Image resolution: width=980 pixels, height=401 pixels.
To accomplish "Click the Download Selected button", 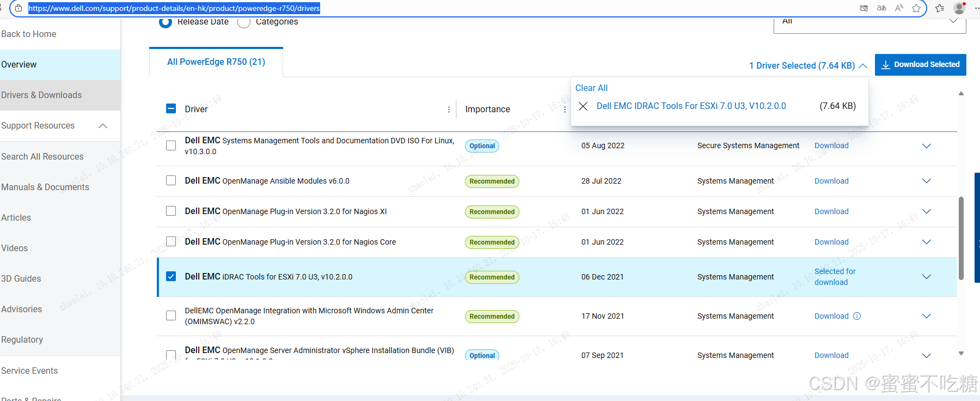I will tap(921, 64).
